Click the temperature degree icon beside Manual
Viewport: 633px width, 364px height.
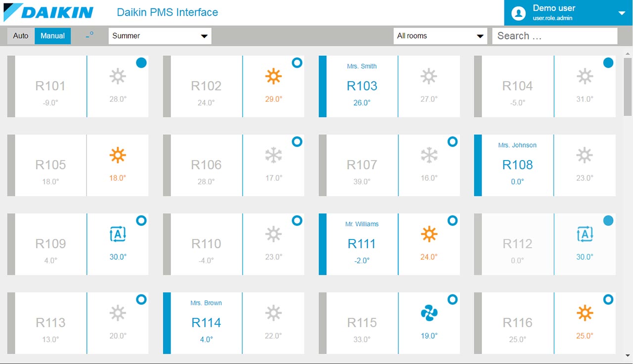(89, 36)
